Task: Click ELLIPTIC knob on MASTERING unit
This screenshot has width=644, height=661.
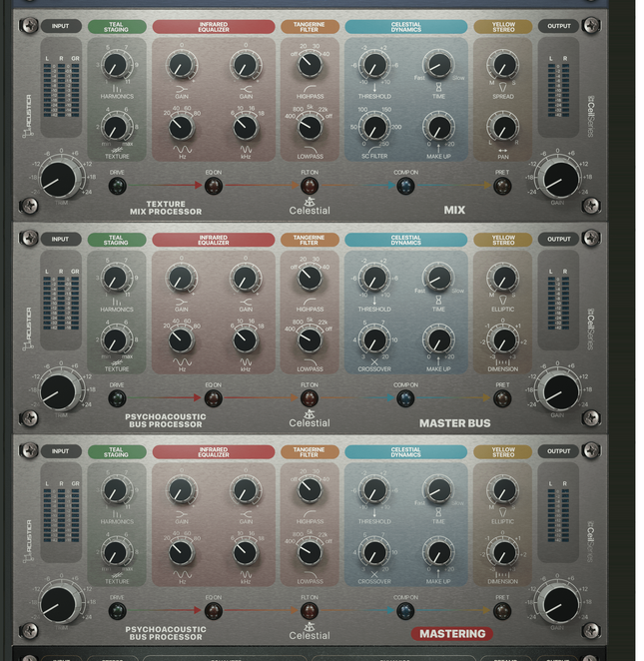Action: (x=503, y=490)
